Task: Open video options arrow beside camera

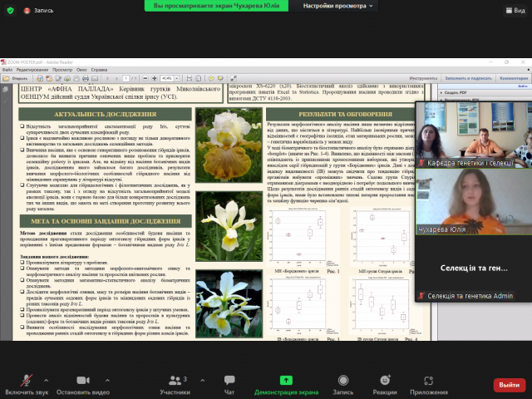Action: (x=107, y=381)
